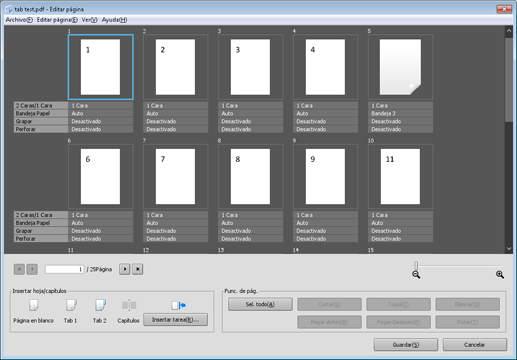Open the Archivo menu
The width and height of the screenshot is (517, 360).
(x=19, y=20)
